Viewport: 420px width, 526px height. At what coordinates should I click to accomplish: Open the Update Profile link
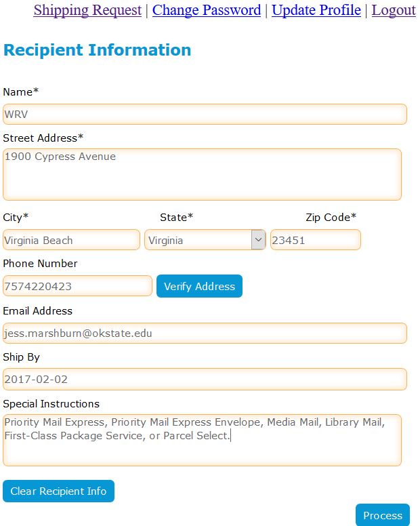(316, 10)
